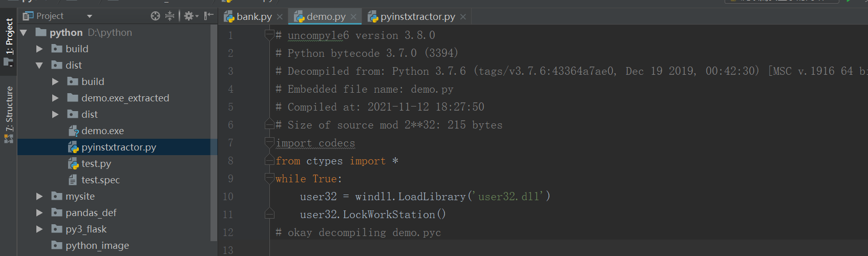Fold the comment block at line 1

pos(269,35)
